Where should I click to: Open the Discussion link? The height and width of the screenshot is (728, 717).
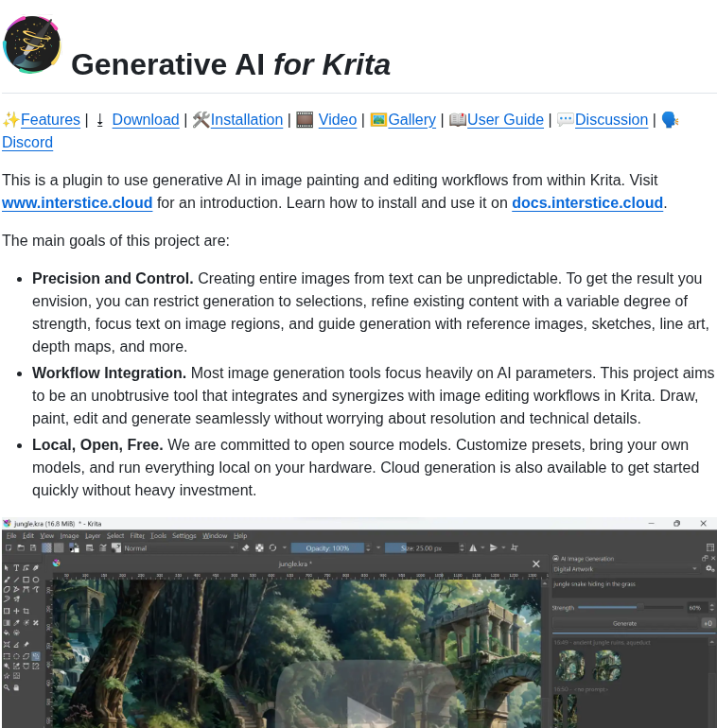(611, 119)
